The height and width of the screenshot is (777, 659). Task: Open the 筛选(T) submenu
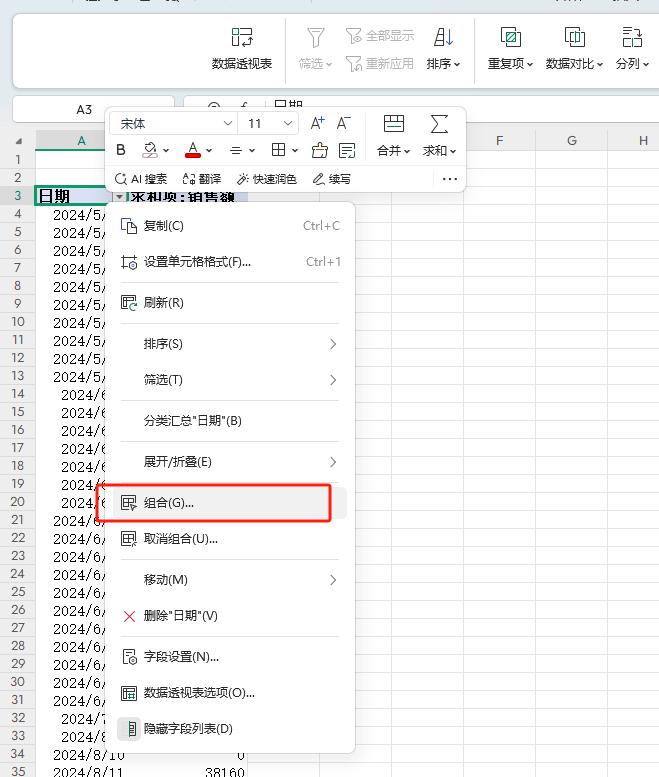click(230, 380)
